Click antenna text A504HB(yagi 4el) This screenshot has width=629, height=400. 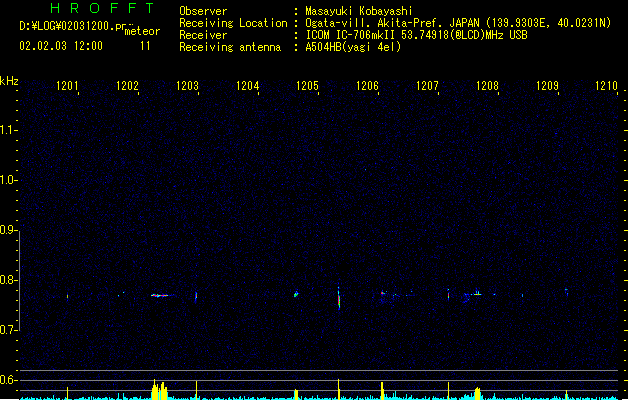(353, 47)
